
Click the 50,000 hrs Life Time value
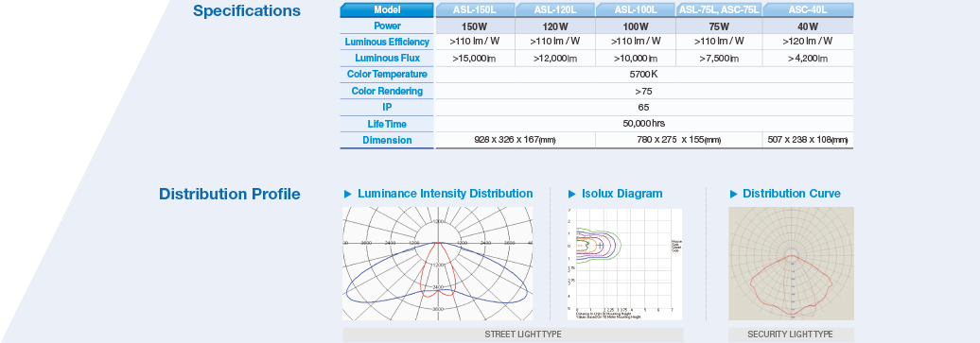point(644,124)
